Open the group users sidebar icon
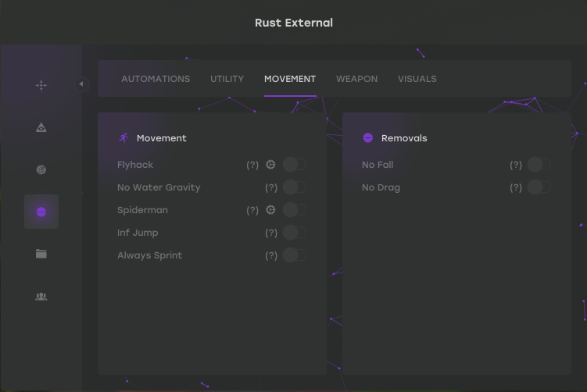 click(41, 297)
